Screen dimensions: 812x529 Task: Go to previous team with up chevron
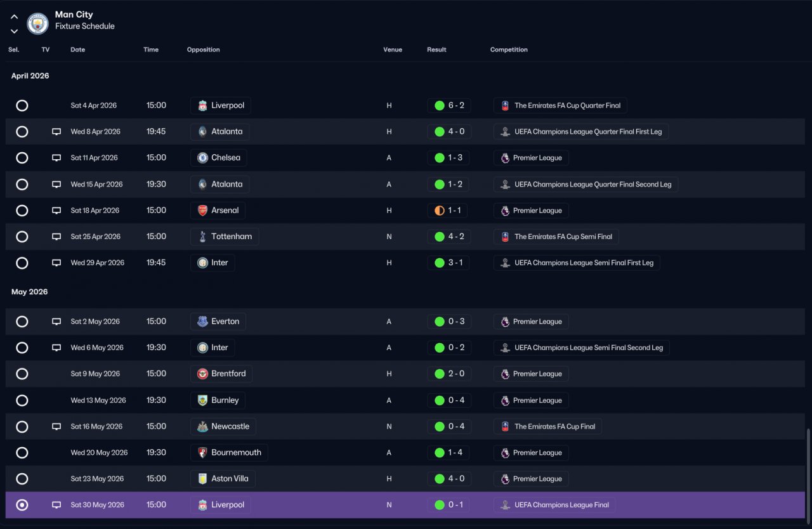point(14,16)
